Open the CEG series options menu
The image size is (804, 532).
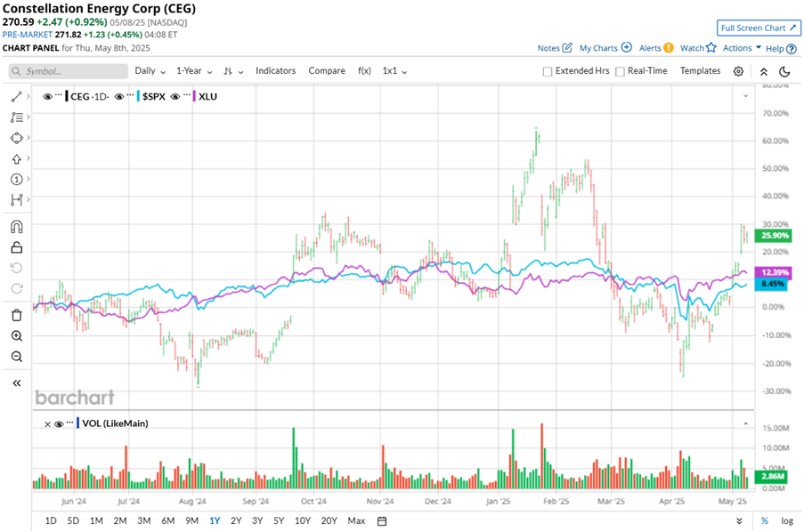pyautogui.click(x=59, y=95)
